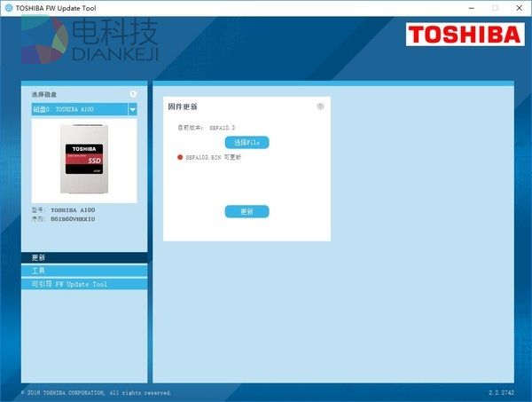The image size is (532, 402).
Task: Click the app icon in title bar
Action: click(x=8, y=7)
